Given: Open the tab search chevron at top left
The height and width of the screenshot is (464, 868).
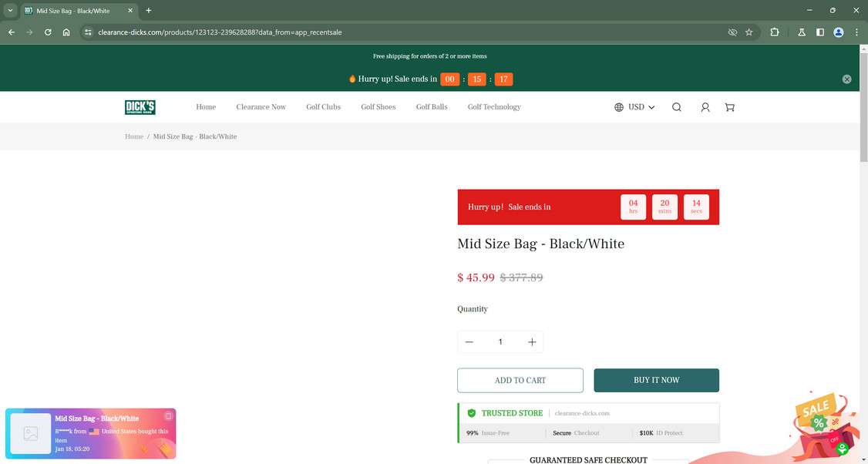Looking at the screenshot, I should coord(10,10).
